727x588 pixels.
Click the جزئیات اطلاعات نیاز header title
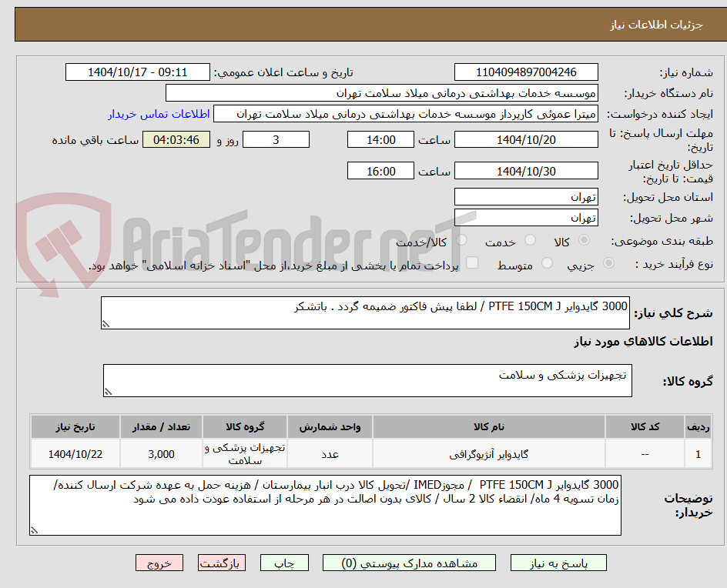tap(656, 25)
